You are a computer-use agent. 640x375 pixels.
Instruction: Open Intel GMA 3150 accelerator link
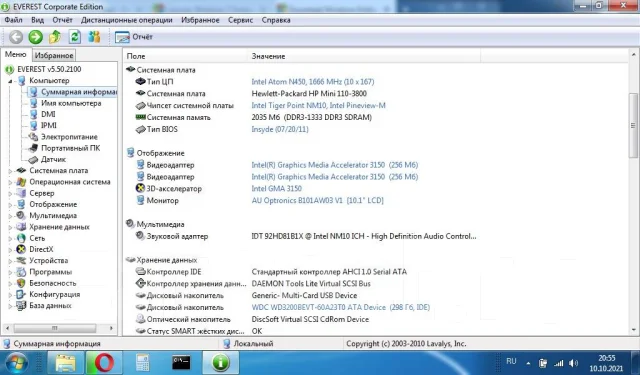coord(276,189)
